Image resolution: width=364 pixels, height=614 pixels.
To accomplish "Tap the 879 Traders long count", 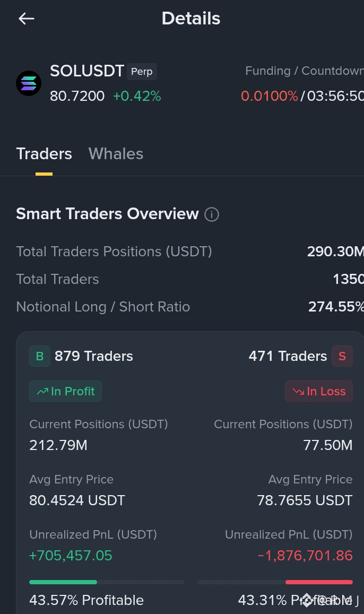I will (93, 356).
